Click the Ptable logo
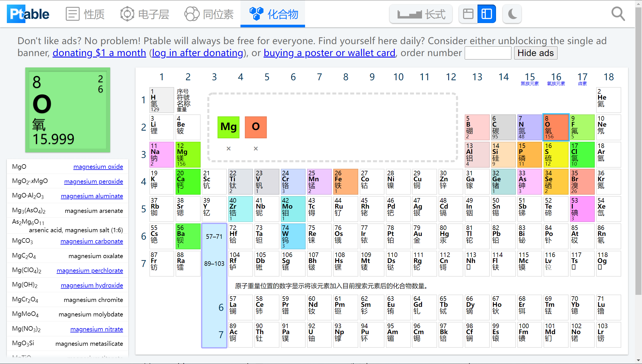This screenshot has height=364, width=642. 28,13
